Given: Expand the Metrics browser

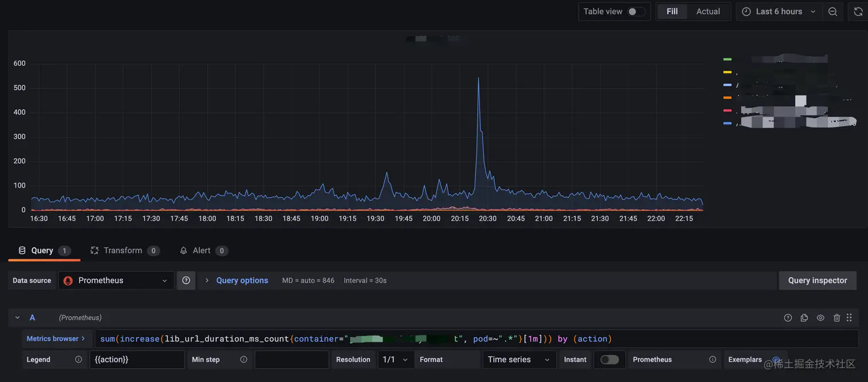Looking at the screenshot, I should [56, 339].
